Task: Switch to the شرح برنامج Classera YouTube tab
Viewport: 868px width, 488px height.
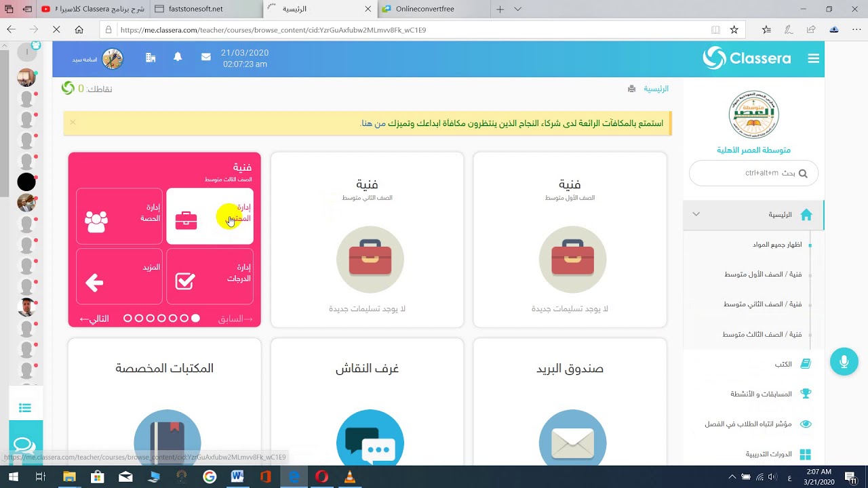Action: (93, 9)
